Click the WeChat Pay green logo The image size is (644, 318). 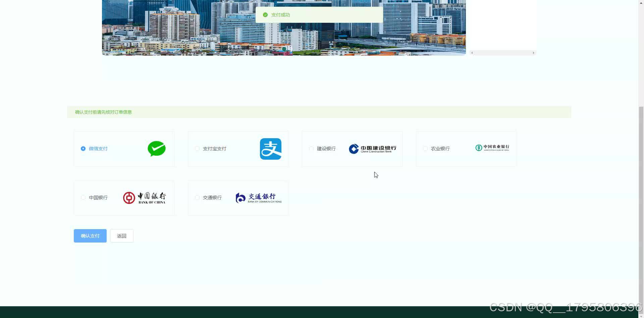tap(157, 149)
